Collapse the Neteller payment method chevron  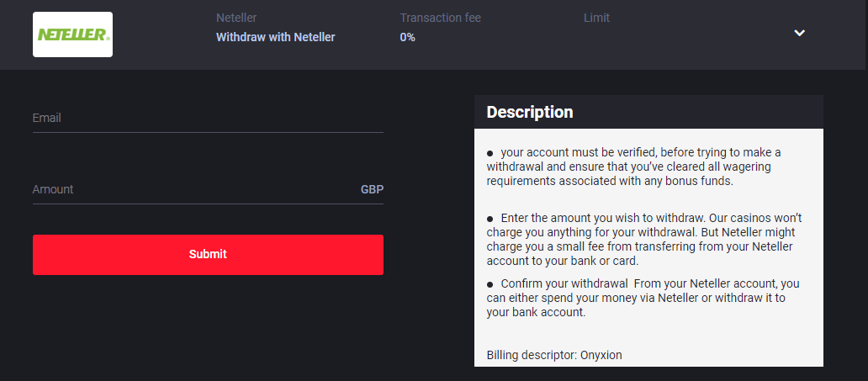800,33
